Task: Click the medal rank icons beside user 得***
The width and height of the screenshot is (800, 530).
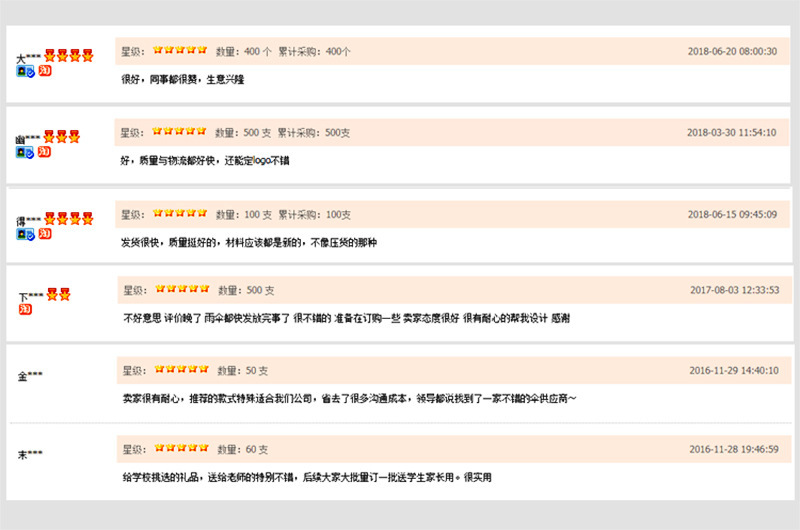Action: [69, 218]
